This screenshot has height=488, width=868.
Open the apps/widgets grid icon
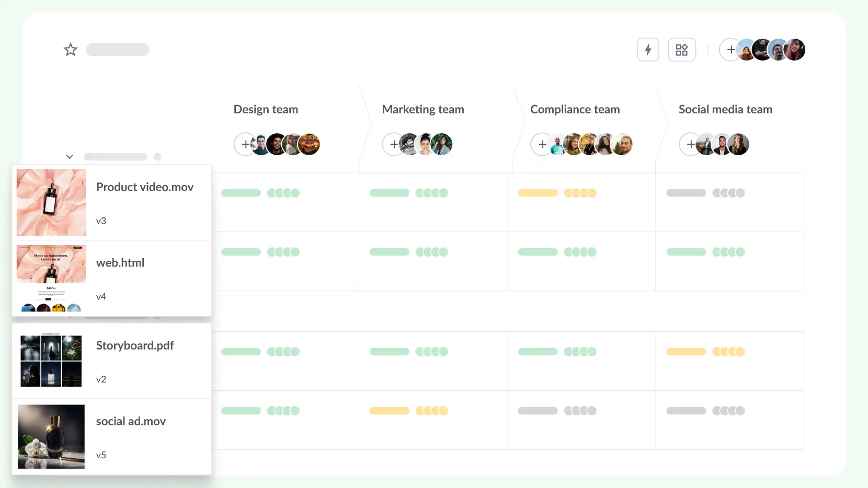(681, 50)
